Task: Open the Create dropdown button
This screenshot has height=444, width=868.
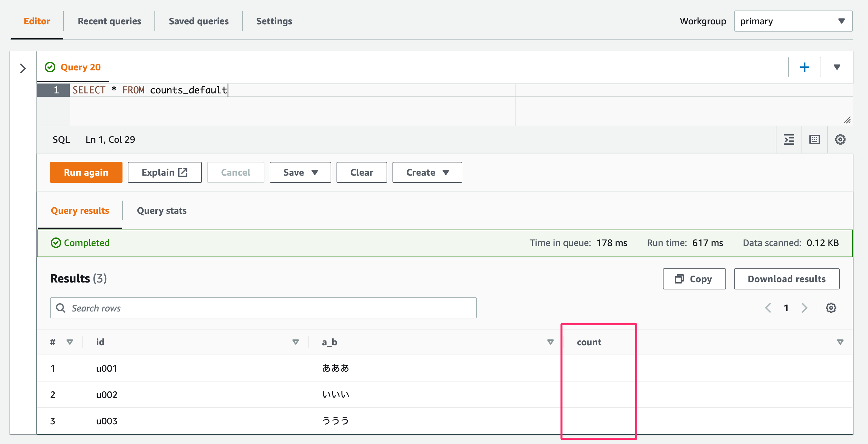Action: tap(427, 172)
